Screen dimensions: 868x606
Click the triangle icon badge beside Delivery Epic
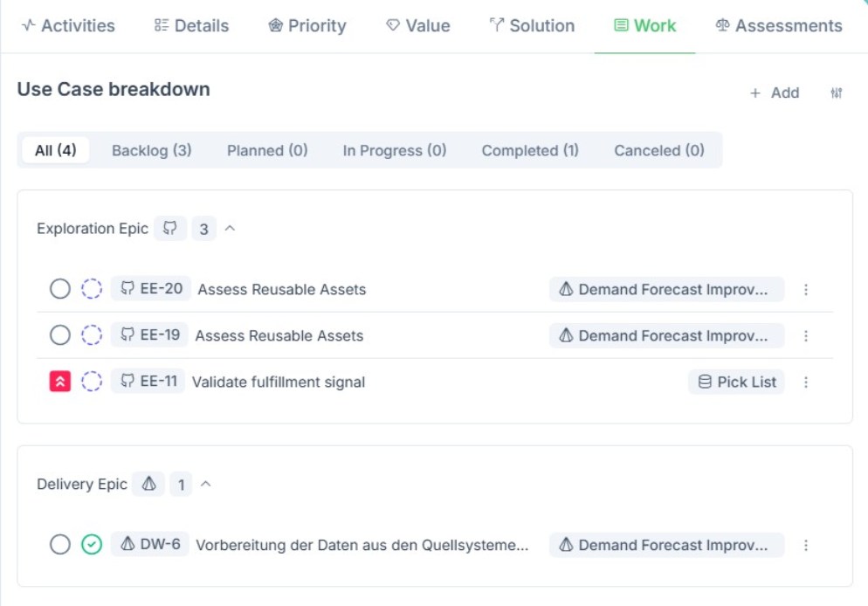[x=148, y=485]
